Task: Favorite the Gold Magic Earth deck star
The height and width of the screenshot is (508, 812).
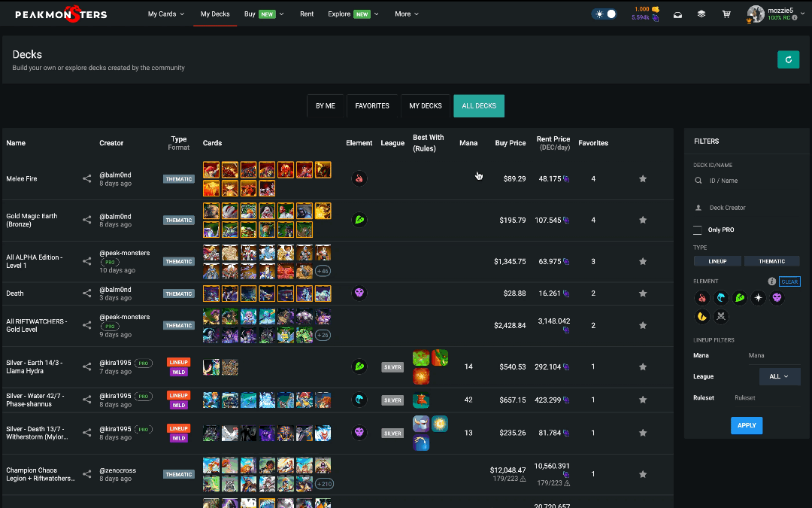Action: pos(643,220)
